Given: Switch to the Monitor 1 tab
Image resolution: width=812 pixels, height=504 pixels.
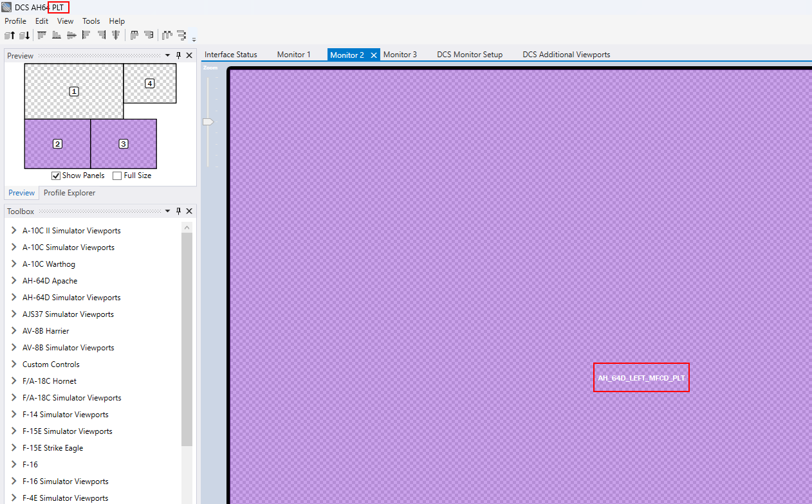Looking at the screenshot, I should pyautogui.click(x=294, y=55).
